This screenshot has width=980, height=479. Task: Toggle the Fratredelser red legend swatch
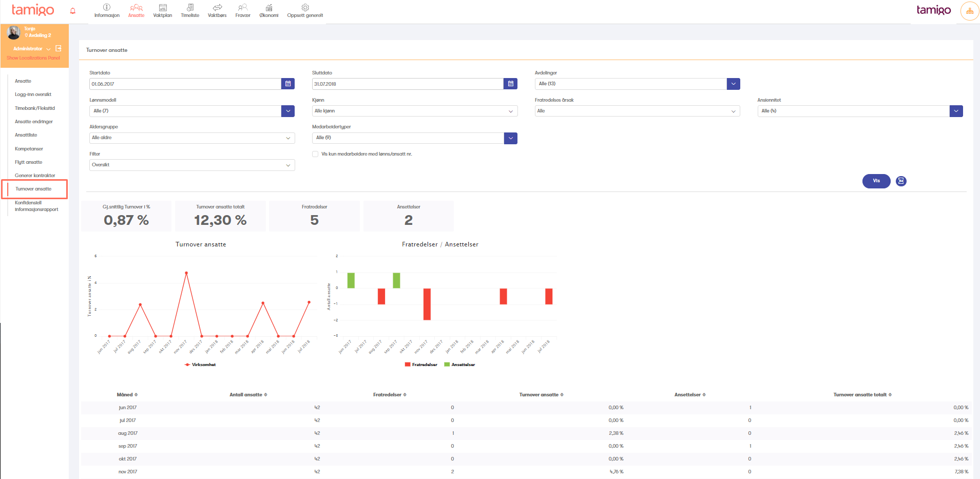(408, 365)
